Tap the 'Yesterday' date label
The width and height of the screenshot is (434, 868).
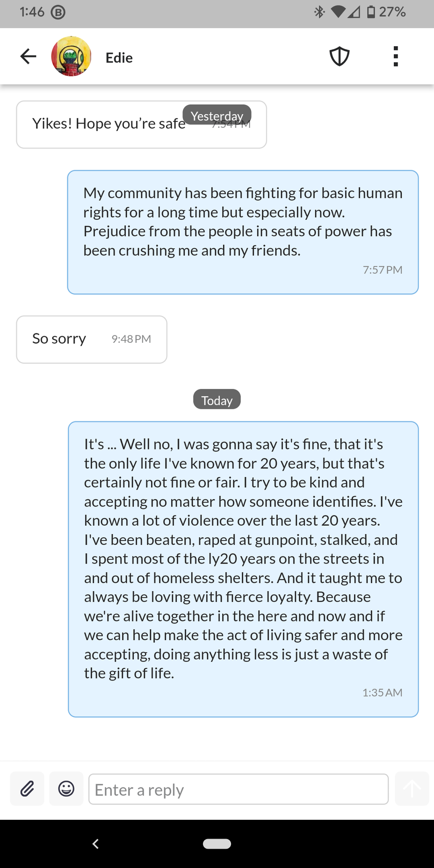pyautogui.click(x=217, y=116)
